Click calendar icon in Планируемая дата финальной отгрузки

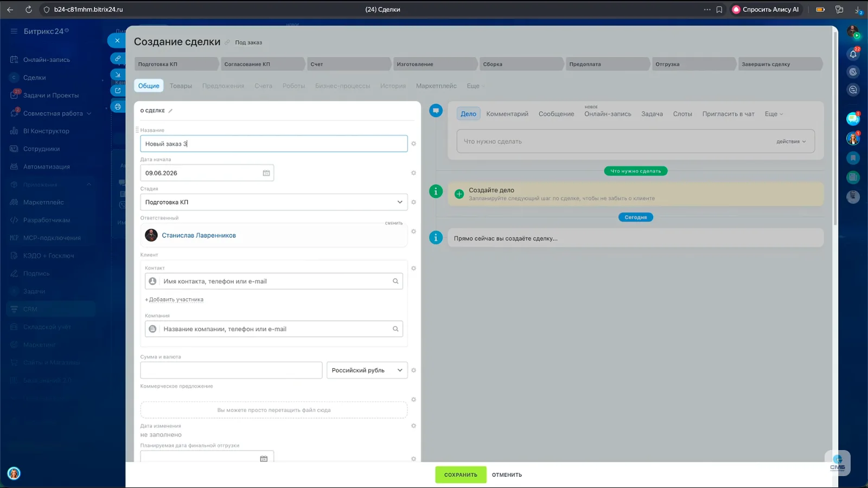point(264,459)
